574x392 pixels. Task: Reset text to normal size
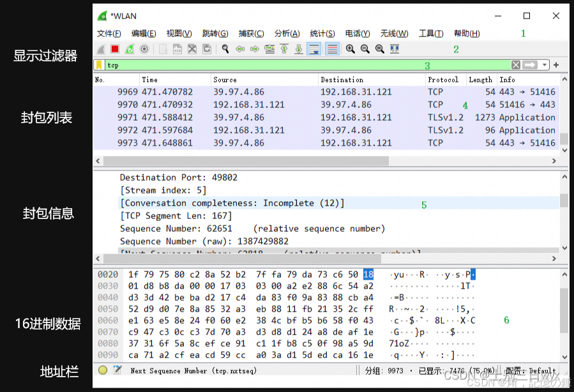380,49
